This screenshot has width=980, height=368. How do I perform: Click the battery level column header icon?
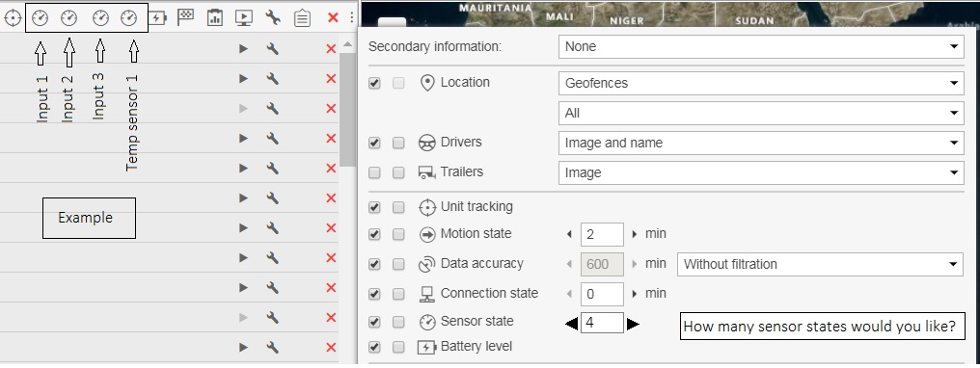(158, 18)
